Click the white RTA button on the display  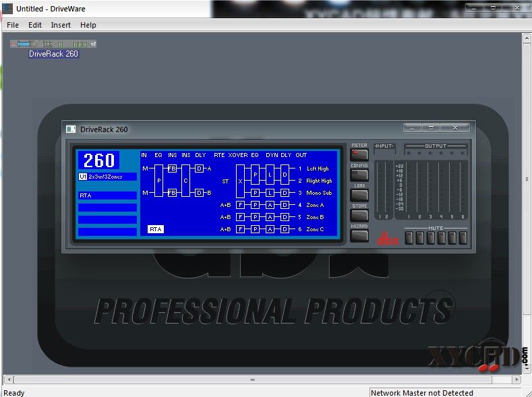tap(156, 229)
